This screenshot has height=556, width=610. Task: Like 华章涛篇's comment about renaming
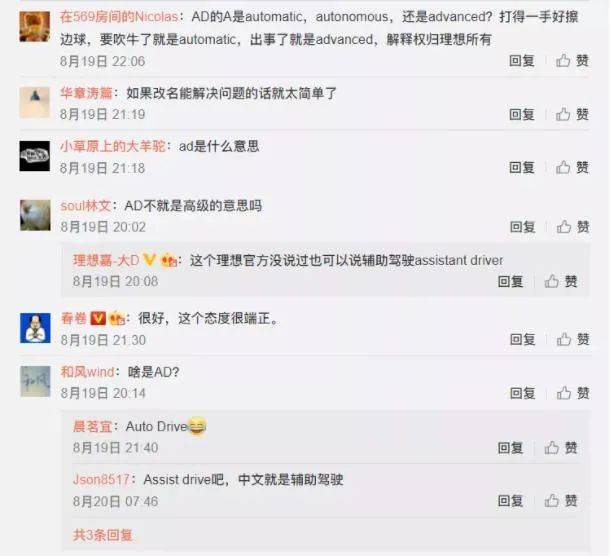(572, 114)
